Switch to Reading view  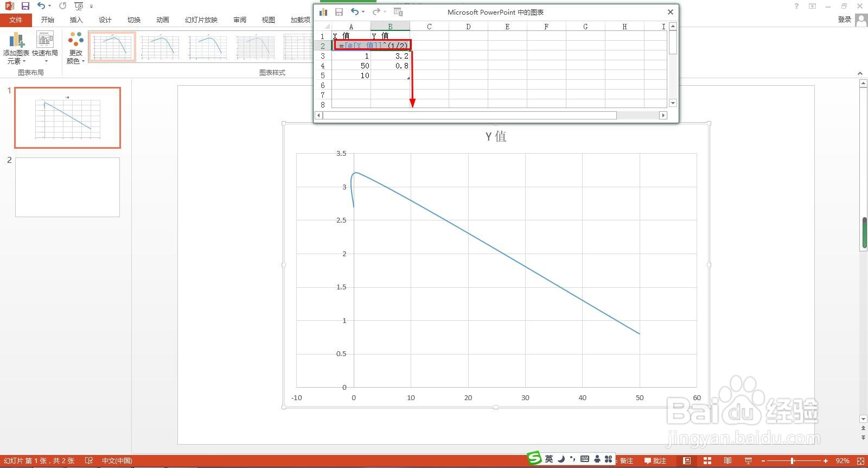point(727,461)
